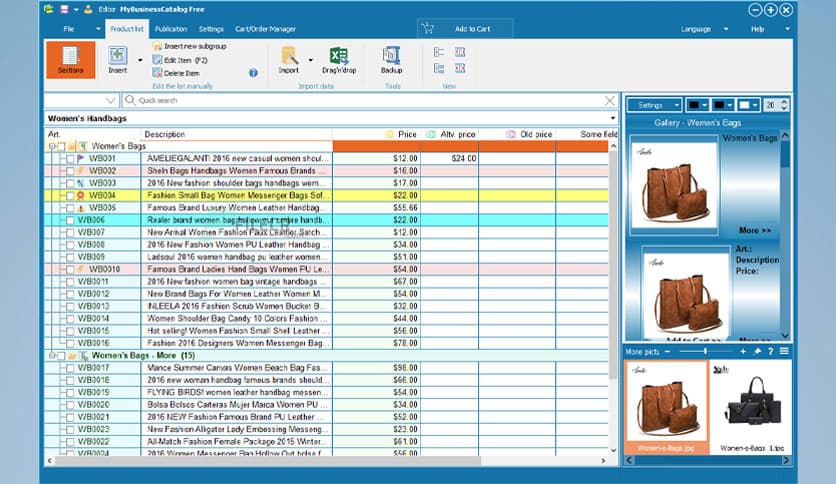Tick the Women's Bags group checkbox
Image resolution: width=836 pixels, height=484 pixels.
(61, 146)
